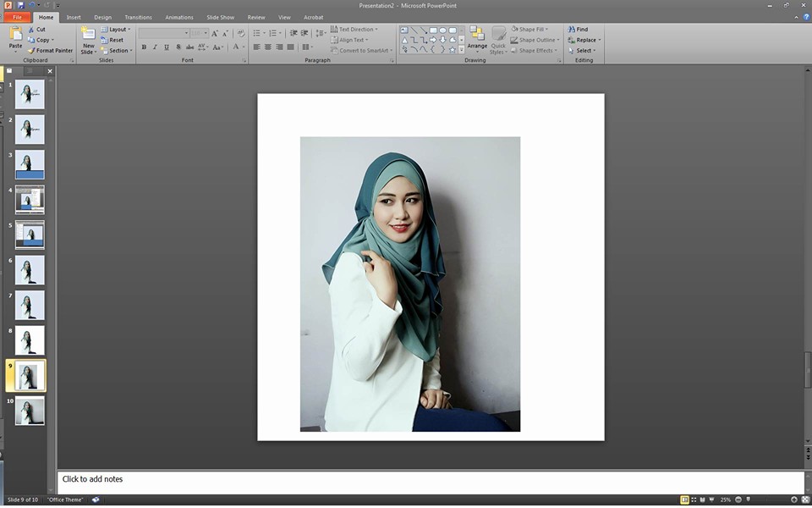Click the orange File button
812x508 pixels.
(x=17, y=17)
